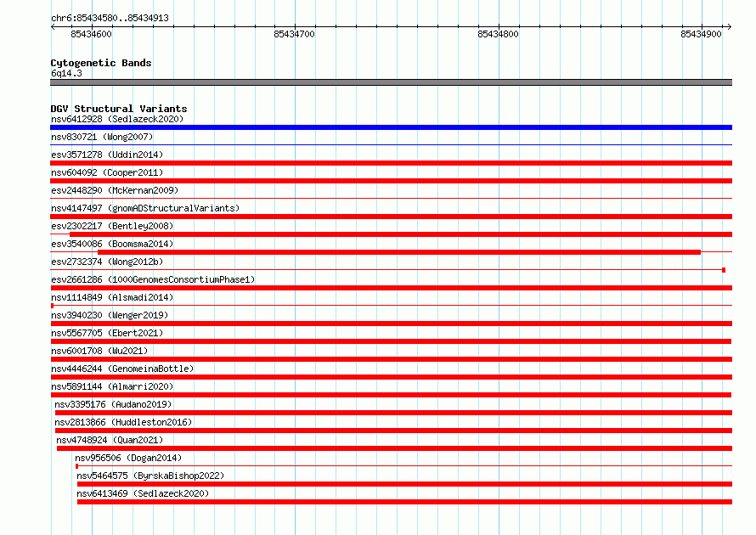Open nsv2813866 (Huddleston2016) variant label

point(123,422)
